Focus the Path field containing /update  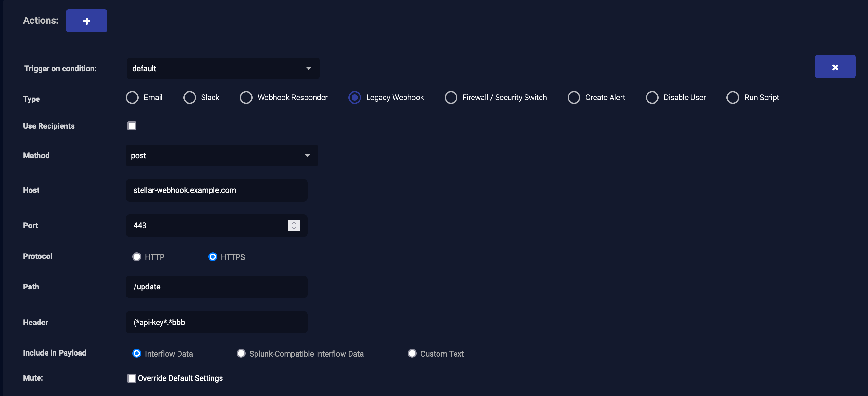216,287
